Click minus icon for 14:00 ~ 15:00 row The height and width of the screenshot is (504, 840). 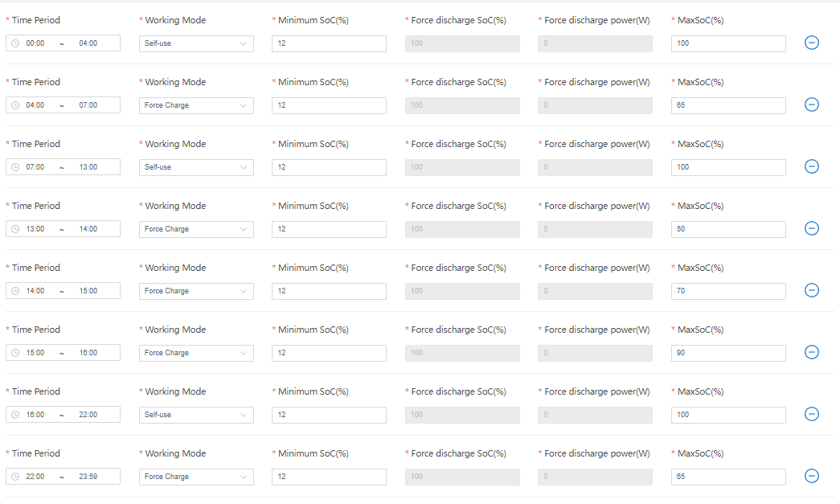click(812, 290)
